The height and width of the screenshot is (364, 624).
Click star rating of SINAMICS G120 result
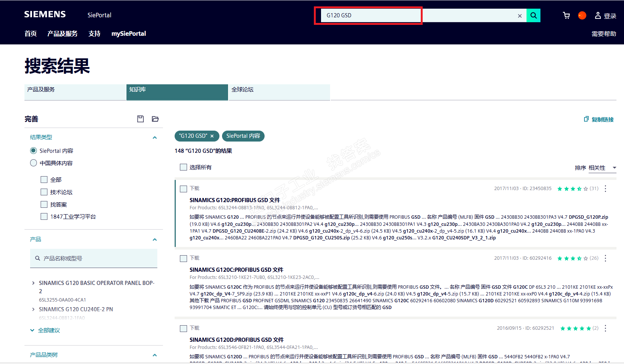tap(572, 189)
